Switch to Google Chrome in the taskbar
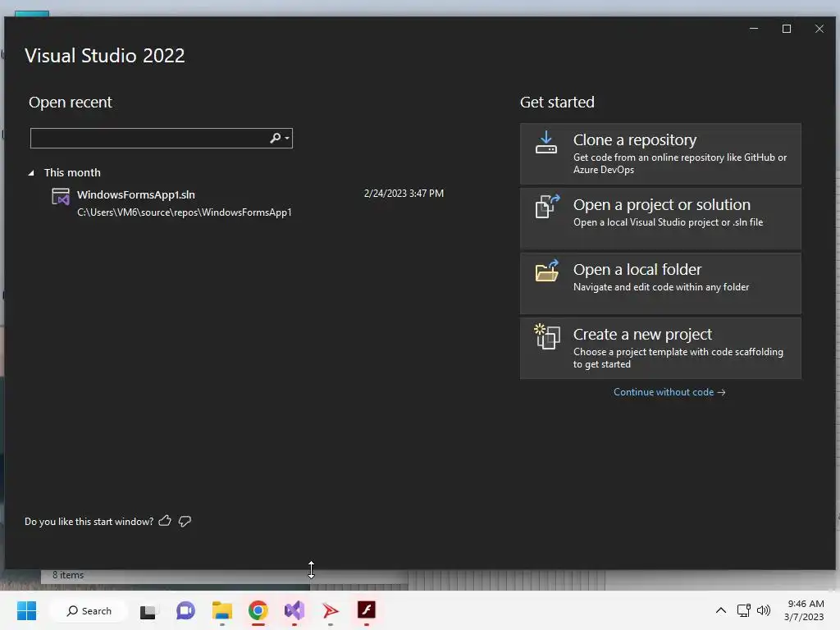840x630 pixels. tap(258, 610)
